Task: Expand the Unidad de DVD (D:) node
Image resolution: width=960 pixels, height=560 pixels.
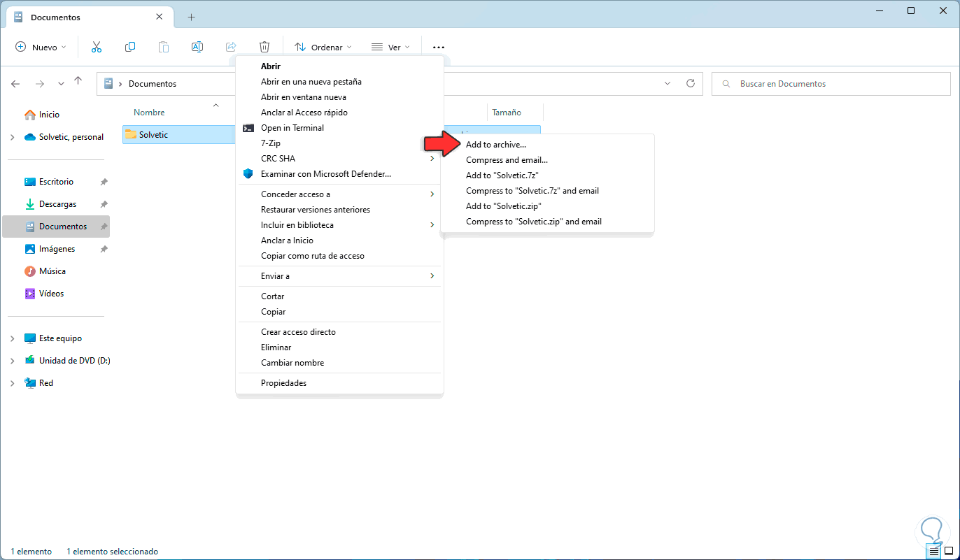Action: tap(12, 361)
